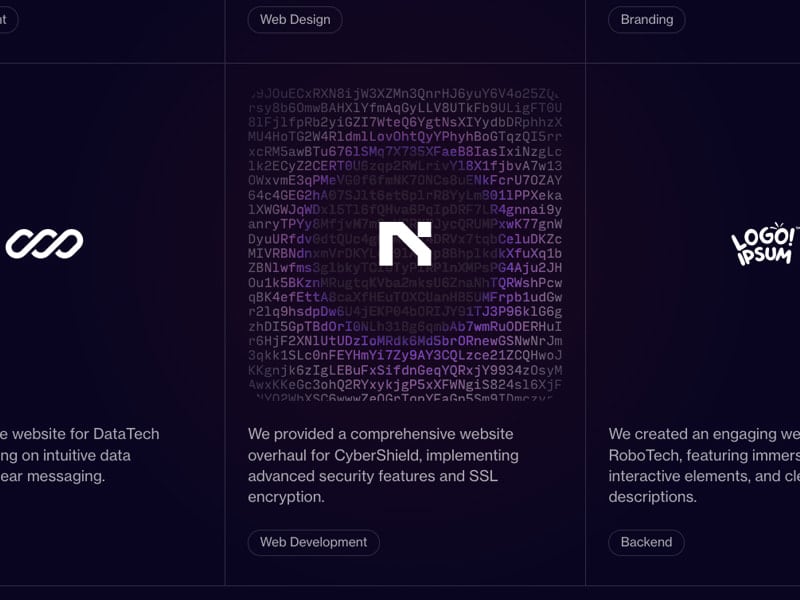Click the white N logo in center card

pyautogui.click(x=405, y=243)
